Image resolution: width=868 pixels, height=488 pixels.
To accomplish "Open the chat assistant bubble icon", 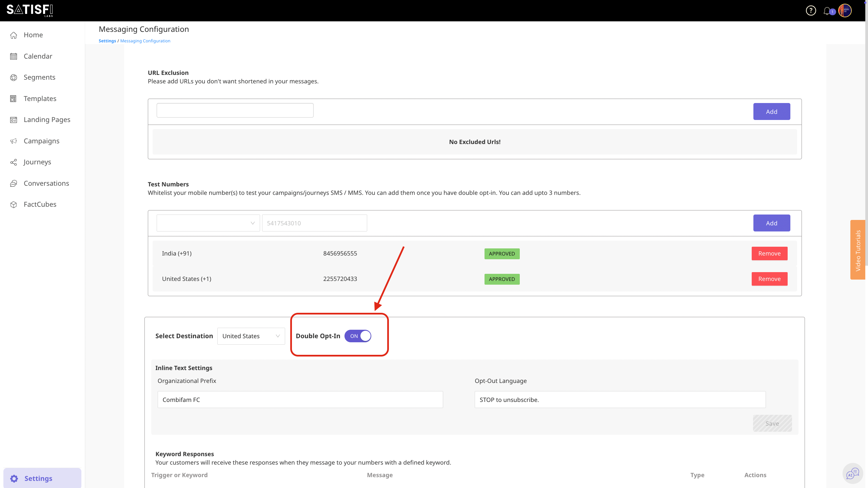I will (x=852, y=473).
